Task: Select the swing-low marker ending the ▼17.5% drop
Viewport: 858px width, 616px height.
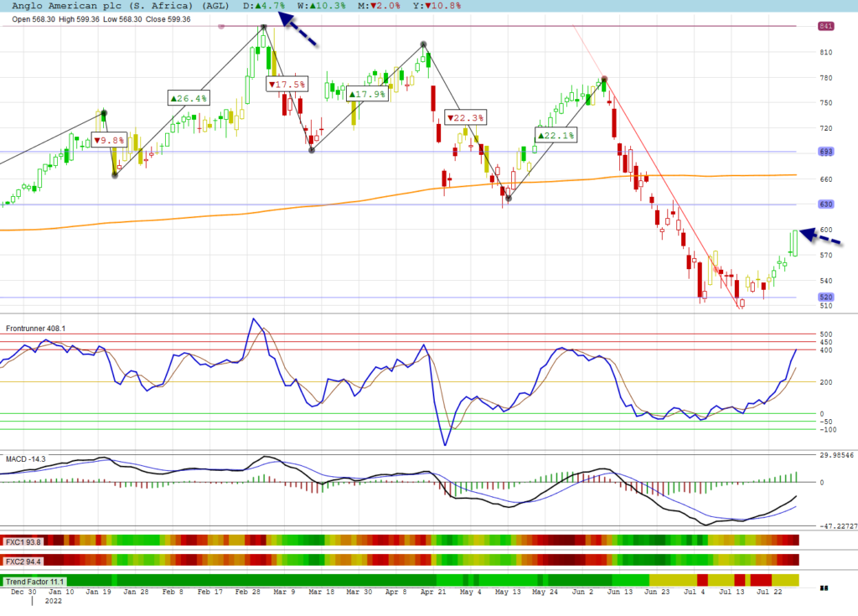Action: [x=312, y=150]
